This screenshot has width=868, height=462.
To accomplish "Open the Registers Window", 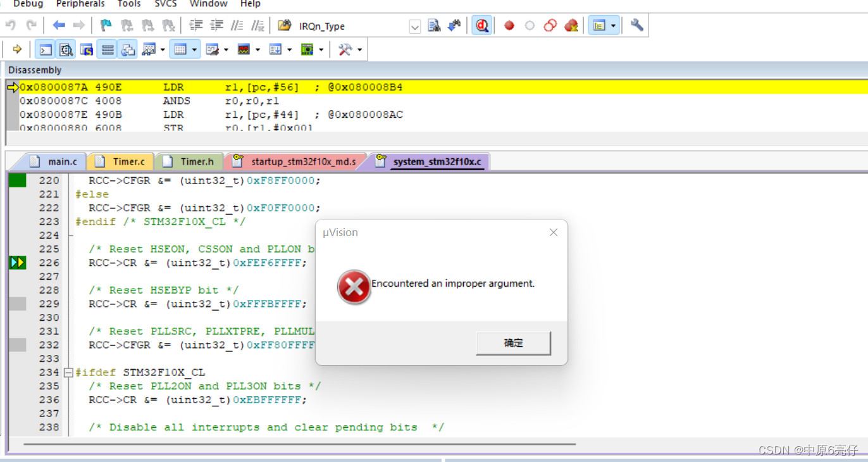I will click(x=107, y=49).
